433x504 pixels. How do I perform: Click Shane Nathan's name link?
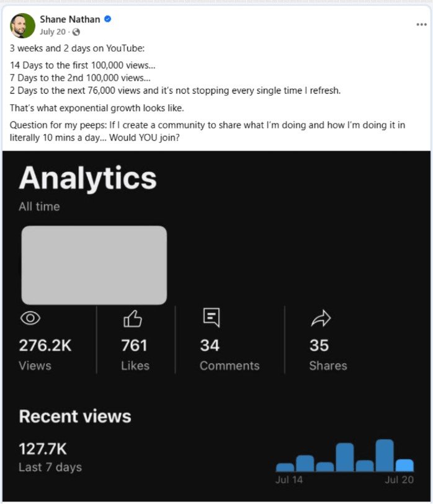pos(69,19)
